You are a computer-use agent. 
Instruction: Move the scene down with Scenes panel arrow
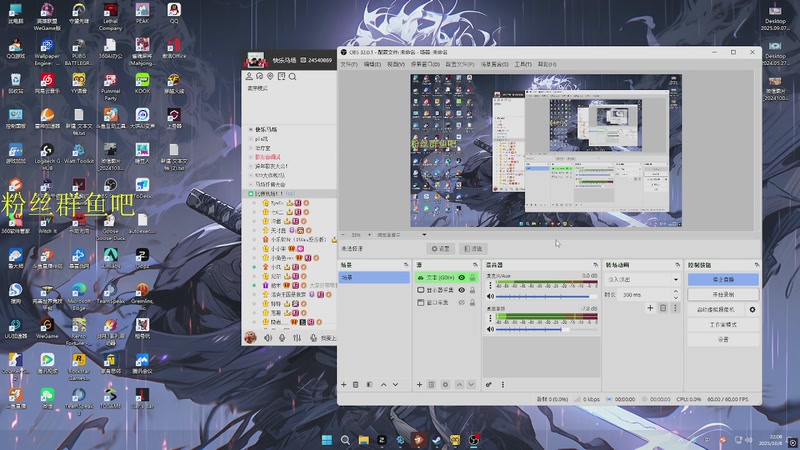(x=395, y=385)
